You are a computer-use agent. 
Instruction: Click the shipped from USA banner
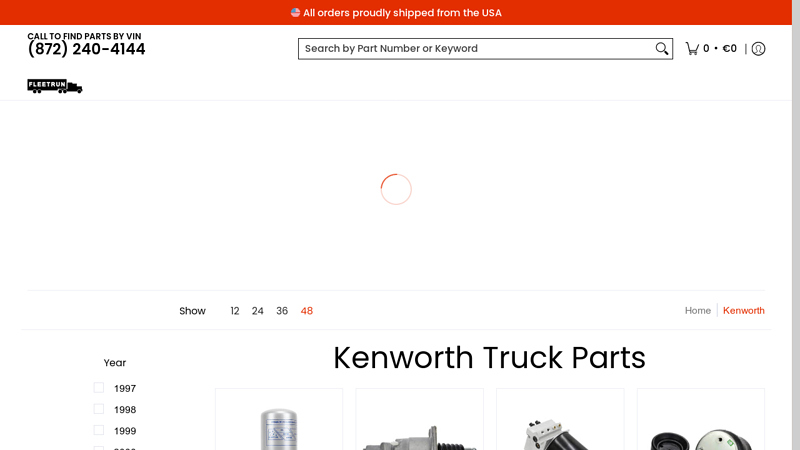(x=396, y=12)
